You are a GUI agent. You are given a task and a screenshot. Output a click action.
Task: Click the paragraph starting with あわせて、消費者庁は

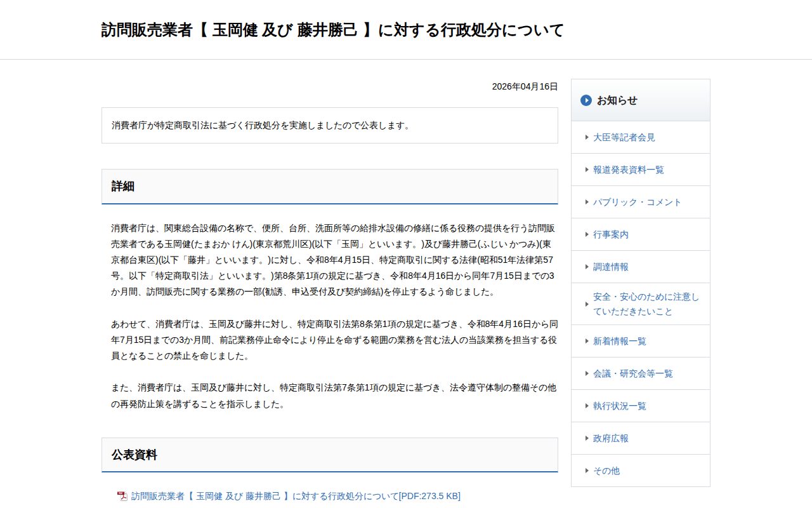pos(335,340)
